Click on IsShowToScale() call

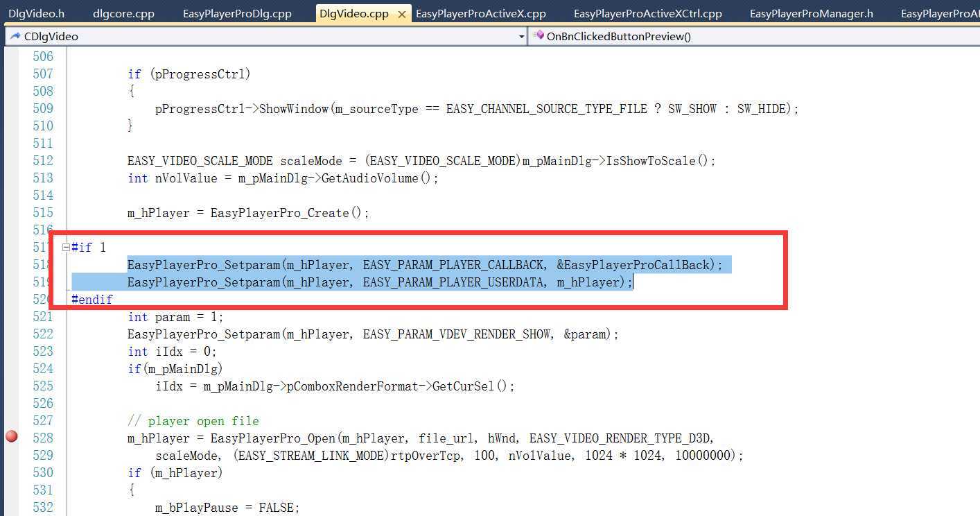click(x=658, y=161)
